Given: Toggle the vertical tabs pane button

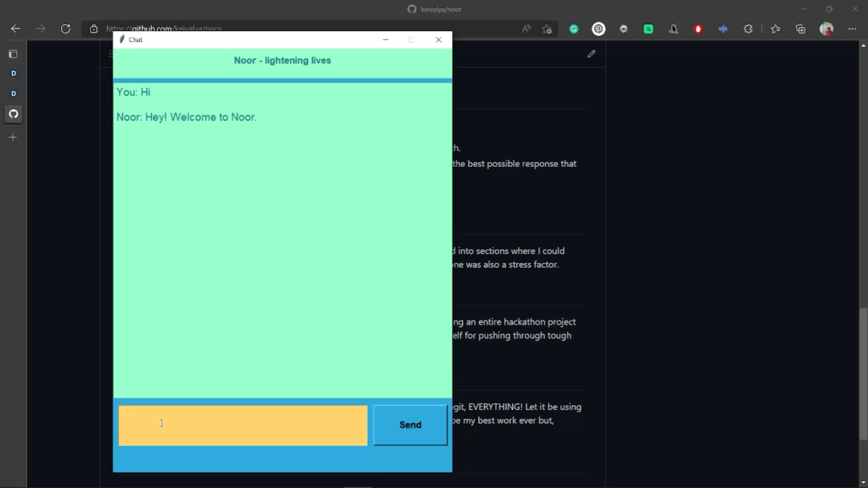Looking at the screenshot, I should [13, 54].
